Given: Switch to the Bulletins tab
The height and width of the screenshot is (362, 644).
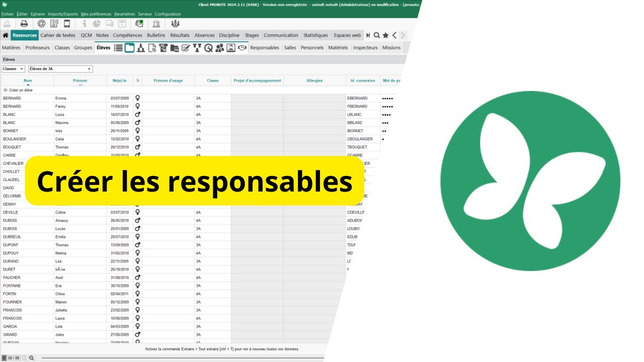Looking at the screenshot, I should click(x=156, y=35).
